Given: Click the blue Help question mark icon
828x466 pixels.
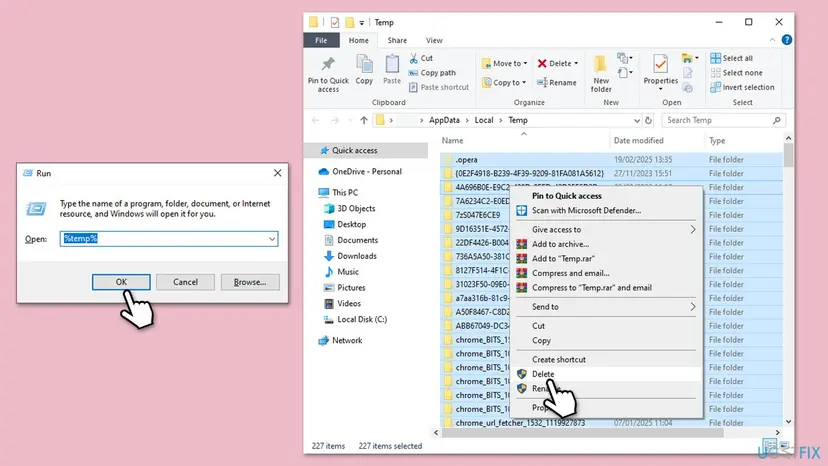Looking at the screenshot, I should pyautogui.click(x=786, y=40).
